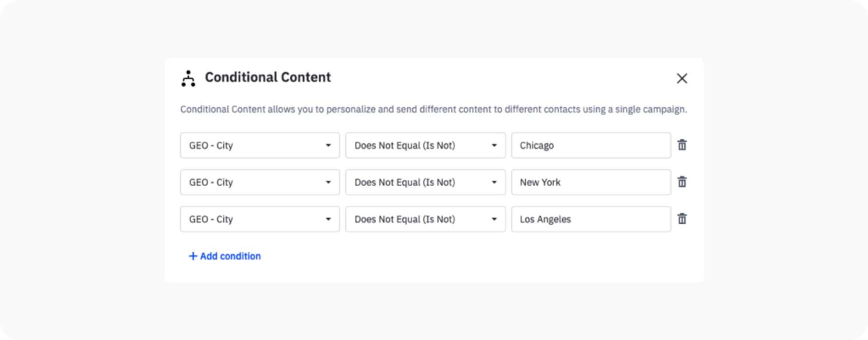Open GEO - City dropdown in Chicago row
Viewport: 868px width, 340px height.
(x=259, y=146)
